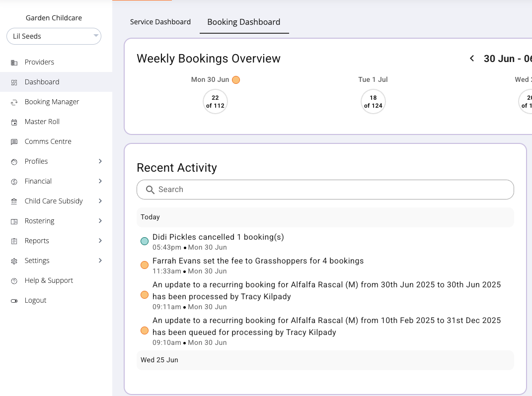Click the Rostering icon in sidebar
This screenshot has height=396, width=532.
pos(14,221)
